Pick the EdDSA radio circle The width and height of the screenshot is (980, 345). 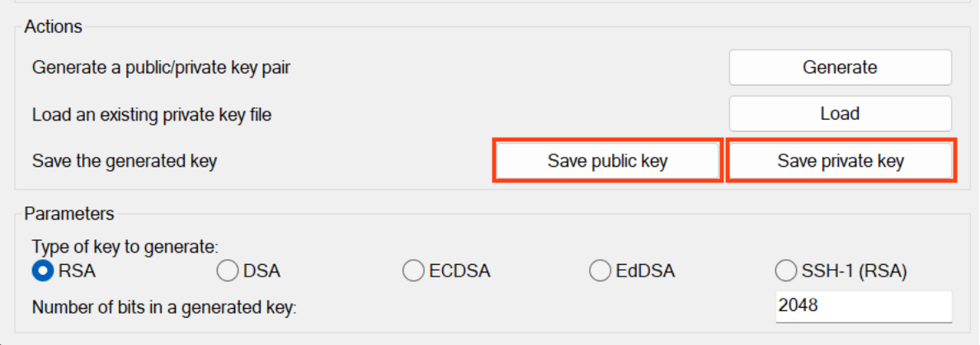[x=601, y=271]
